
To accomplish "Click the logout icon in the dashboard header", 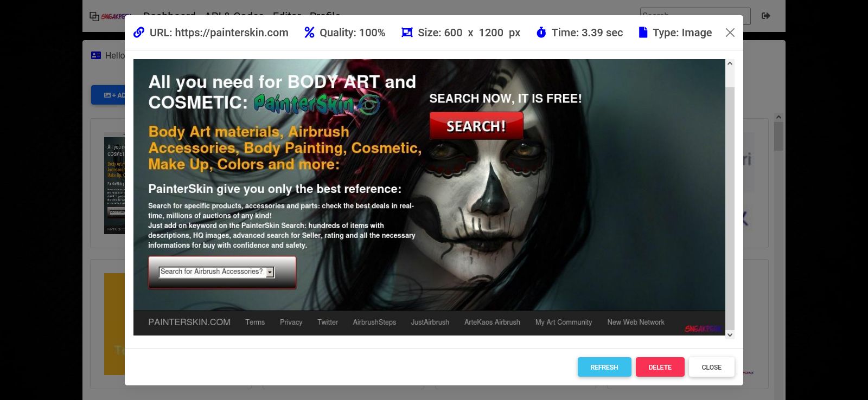I will coord(766,16).
